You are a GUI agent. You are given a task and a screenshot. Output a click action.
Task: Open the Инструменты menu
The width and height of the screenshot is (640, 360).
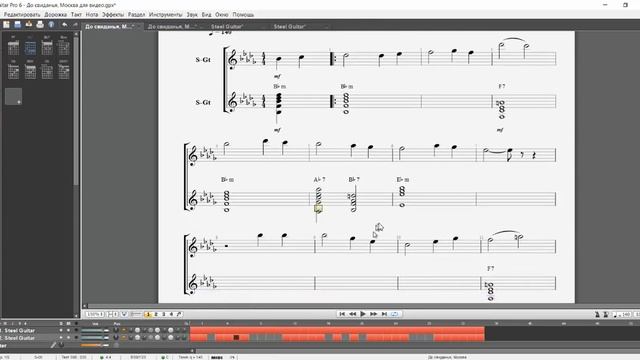point(166,14)
